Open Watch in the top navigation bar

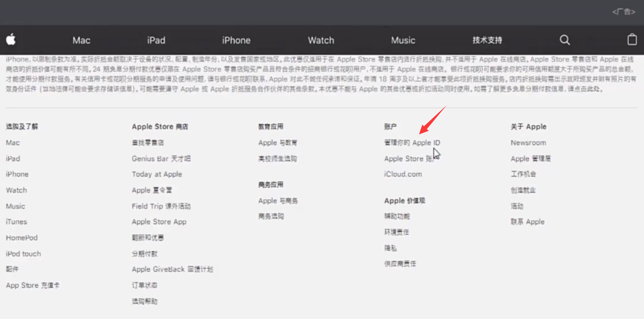(x=321, y=40)
